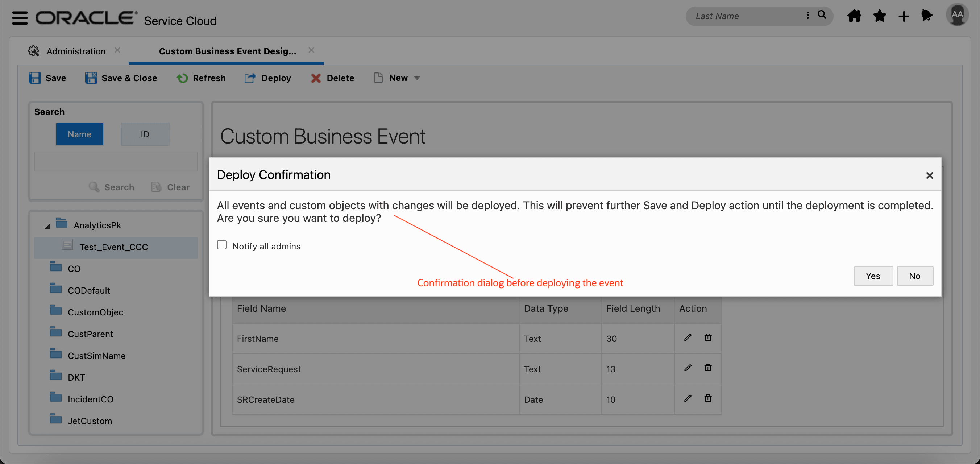Select the Name search toggle
Viewport: 980px width, 464px height.
click(x=79, y=134)
